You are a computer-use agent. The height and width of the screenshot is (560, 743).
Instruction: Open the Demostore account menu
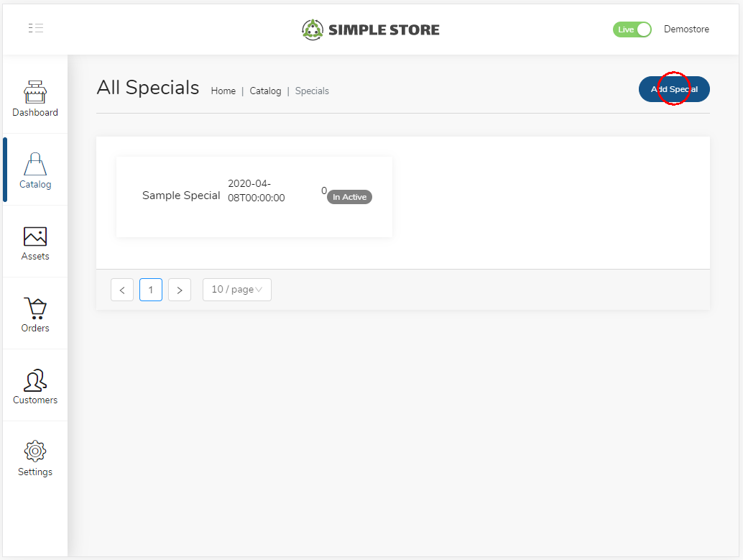pyautogui.click(x=686, y=29)
